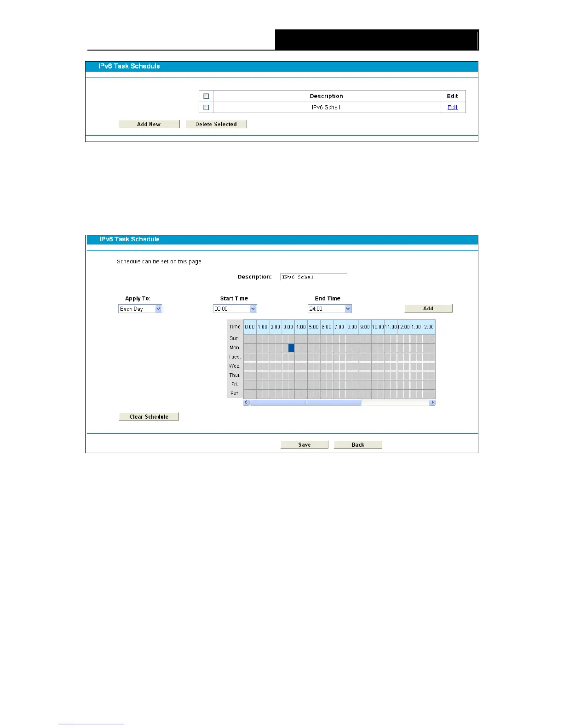Click the Back button
This screenshot has height=728, width=563.
click(358, 444)
